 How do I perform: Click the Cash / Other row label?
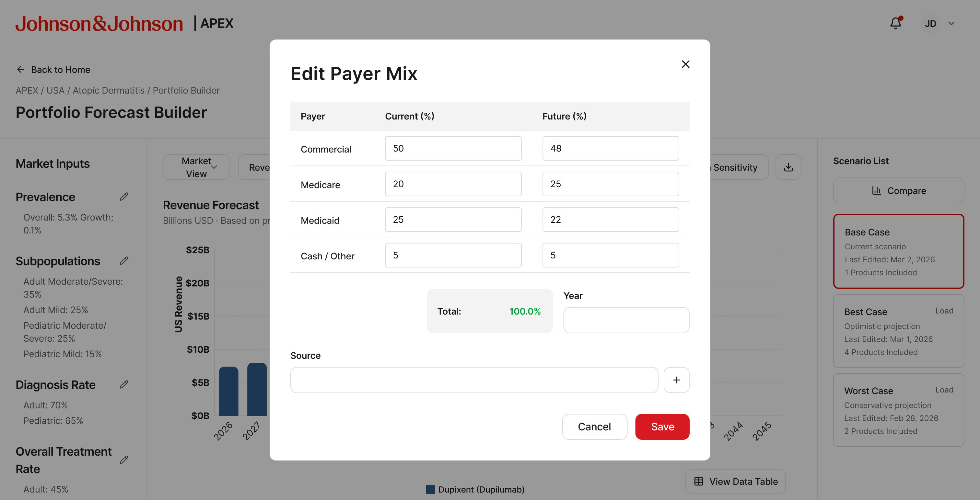click(328, 256)
